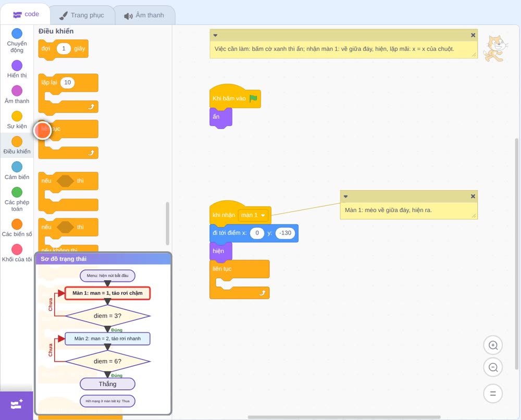Click the add extension button
The image size is (521, 420).
(x=17, y=405)
